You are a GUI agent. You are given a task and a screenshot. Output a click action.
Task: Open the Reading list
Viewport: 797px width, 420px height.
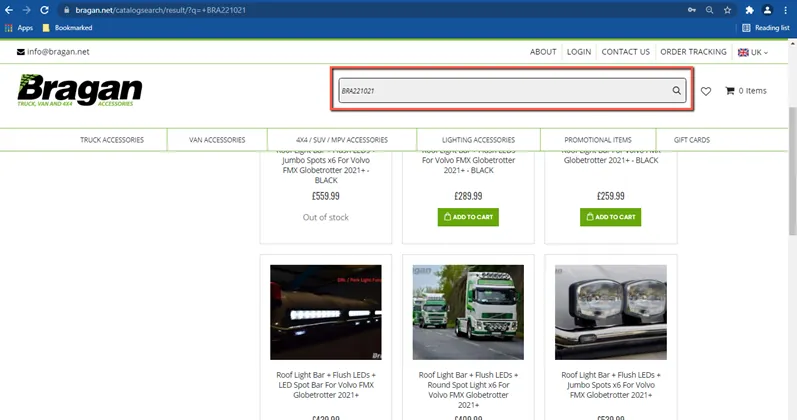(x=765, y=28)
